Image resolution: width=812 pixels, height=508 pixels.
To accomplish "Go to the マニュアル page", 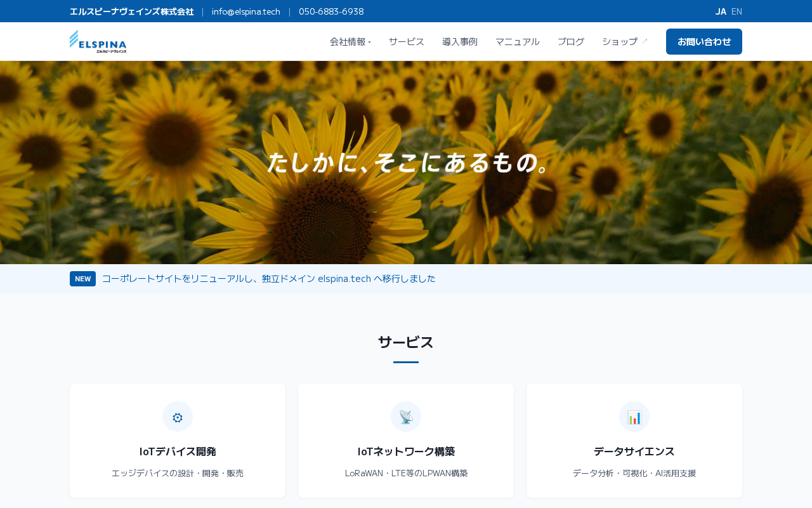I will [x=518, y=41].
